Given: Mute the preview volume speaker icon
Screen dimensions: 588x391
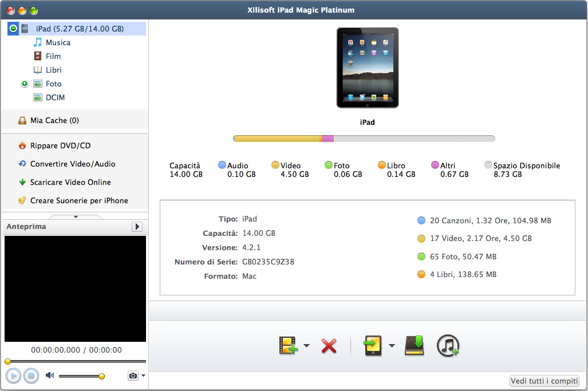Looking at the screenshot, I should pyautogui.click(x=50, y=376).
